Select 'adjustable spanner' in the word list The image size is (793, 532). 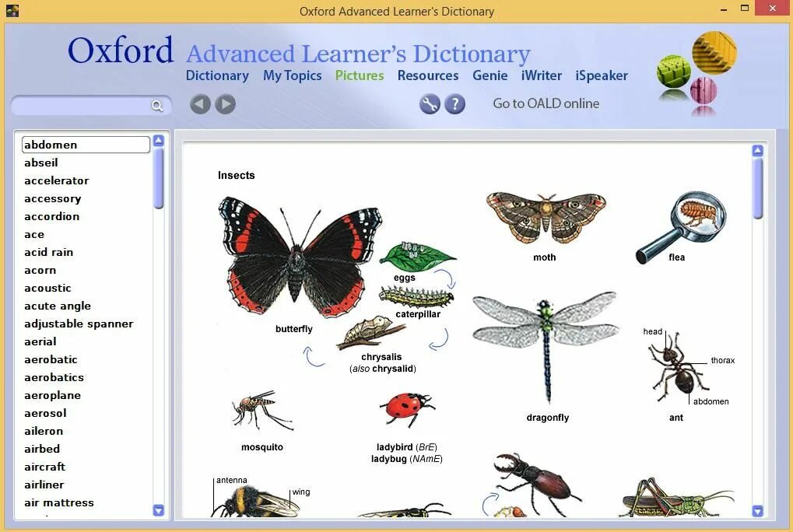click(x=79, y=324)
